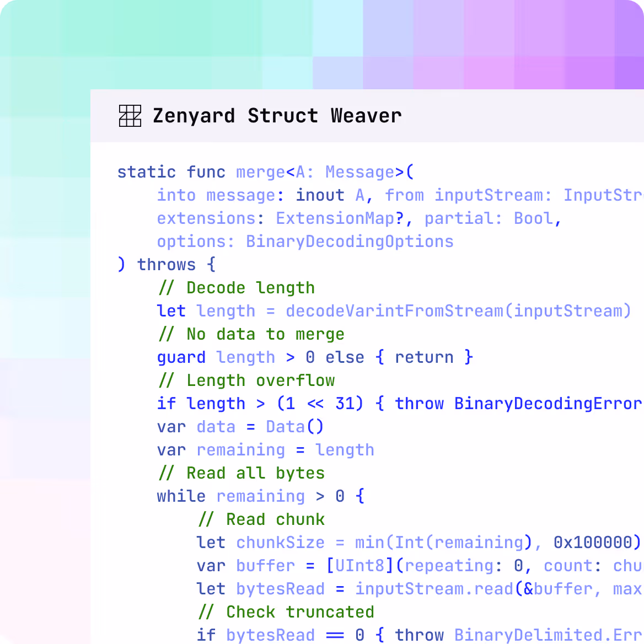
Task: Select the Message generic constraint
Action: [x=359, y=172]
